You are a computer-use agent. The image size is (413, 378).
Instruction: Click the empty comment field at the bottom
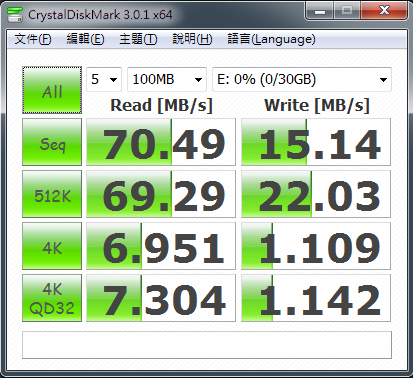pos(207,345)
